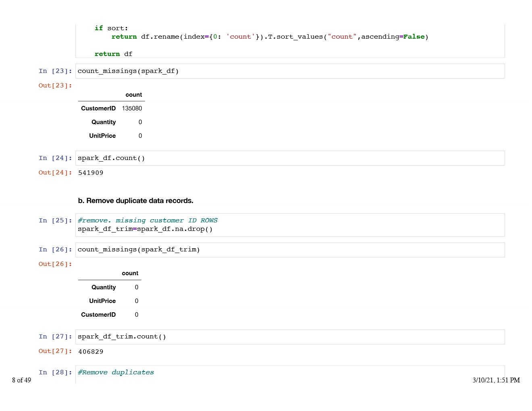
Task: Select the #Remove duplicates code cell
Action: [x=289, y=373]
